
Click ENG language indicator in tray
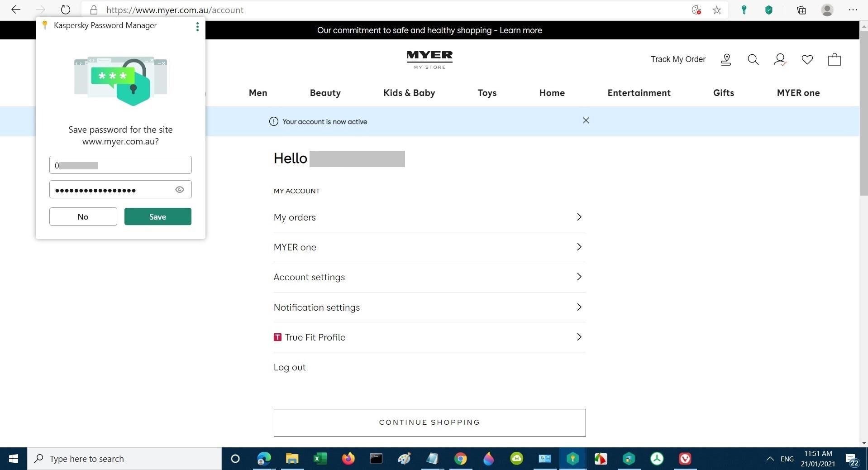(x=787, y=459)
